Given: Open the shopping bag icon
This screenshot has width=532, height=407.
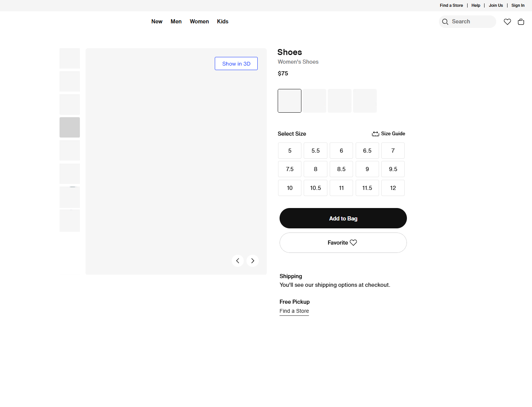Looking at the screenshot, I should pos(521,21).
